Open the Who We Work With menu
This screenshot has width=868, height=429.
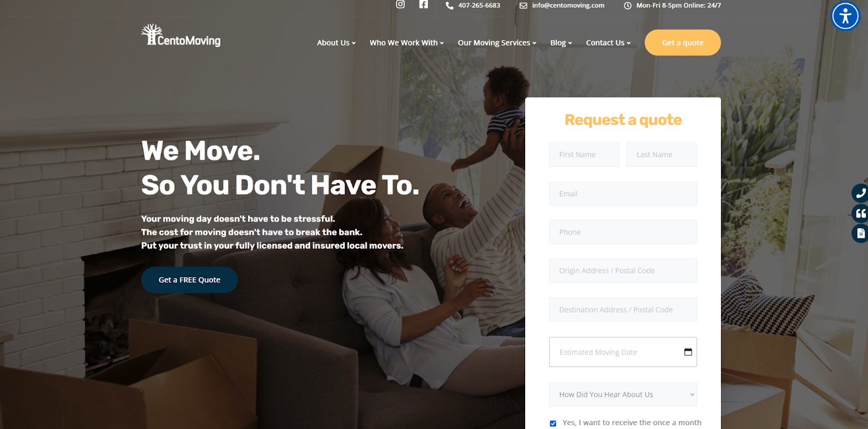[x=407, y=43]
